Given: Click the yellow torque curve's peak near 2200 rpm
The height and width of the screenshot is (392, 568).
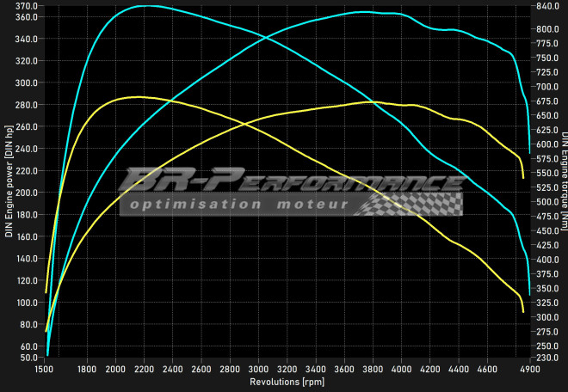Looking at the screenshot, I should (x=137, y=96).
